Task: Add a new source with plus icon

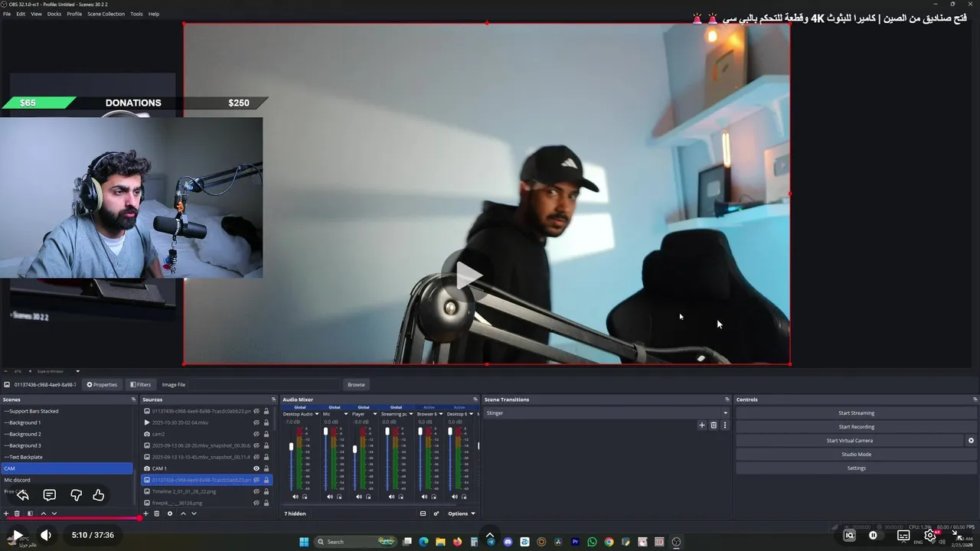Action: pyautogui.click(x=145, y=514)
